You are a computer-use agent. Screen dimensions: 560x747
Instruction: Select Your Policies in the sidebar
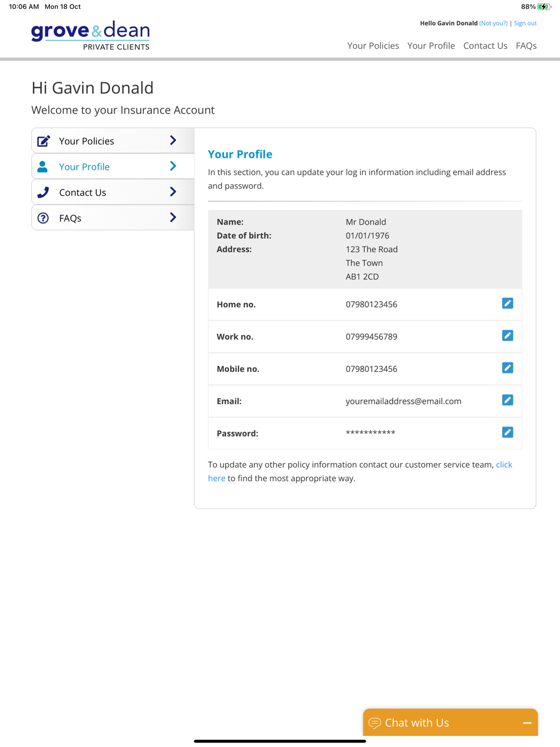[113, 141]
